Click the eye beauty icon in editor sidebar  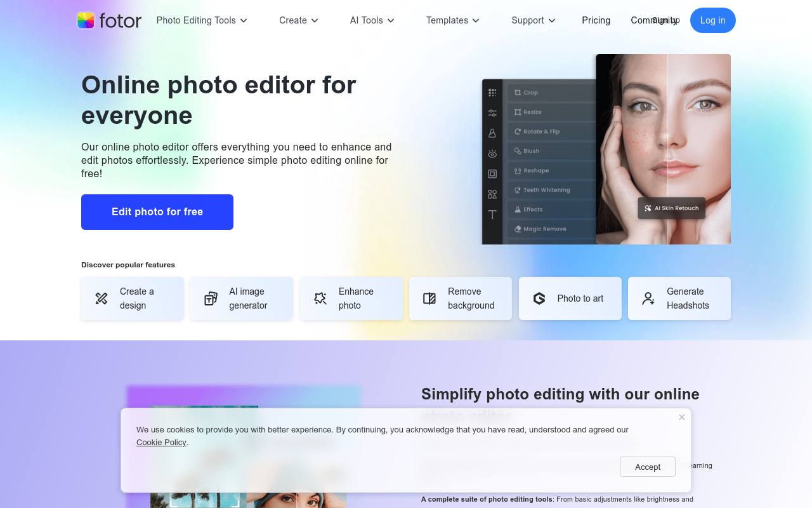click(x=492, y=154)
